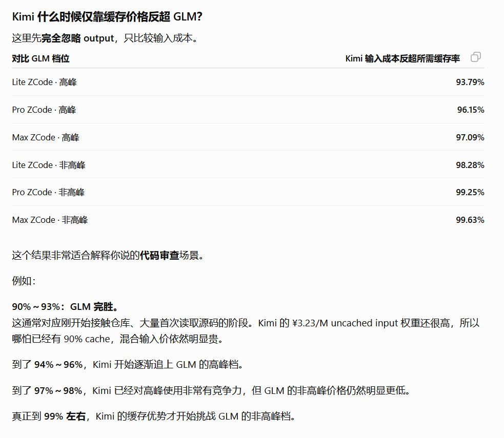The image size is (504, 438).
Task: Select the value "96.15%"
Action: tap(471, 110)
